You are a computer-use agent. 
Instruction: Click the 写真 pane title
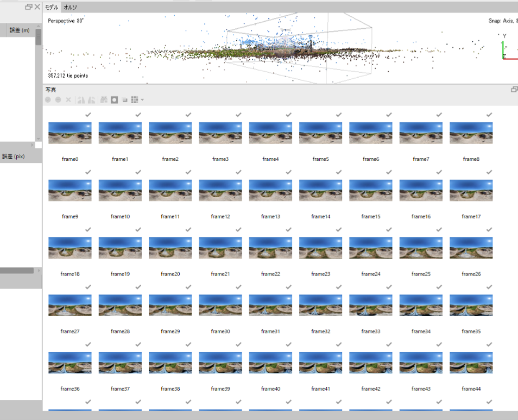click(51, 90)
